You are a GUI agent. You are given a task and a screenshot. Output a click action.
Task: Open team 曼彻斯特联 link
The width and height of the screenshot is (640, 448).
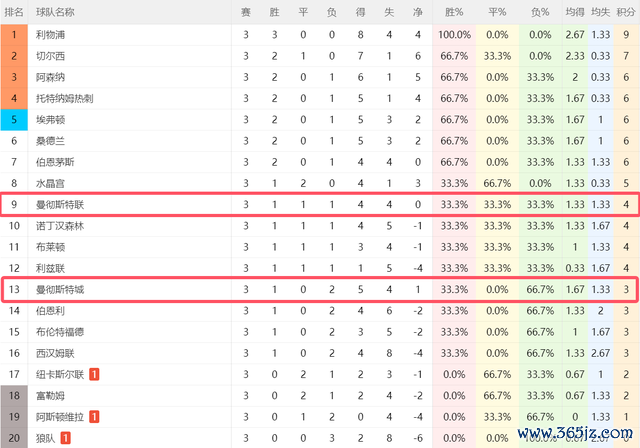coord(60,204)
